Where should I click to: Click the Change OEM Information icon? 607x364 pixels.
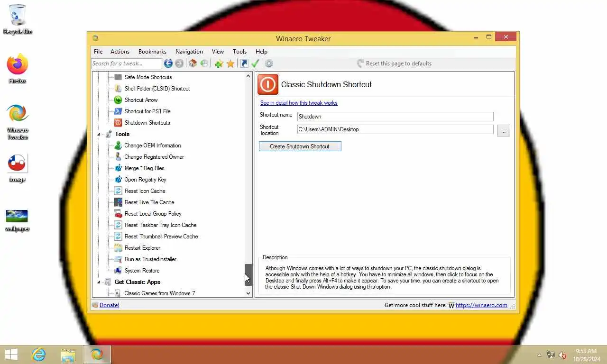click(118, 146)
